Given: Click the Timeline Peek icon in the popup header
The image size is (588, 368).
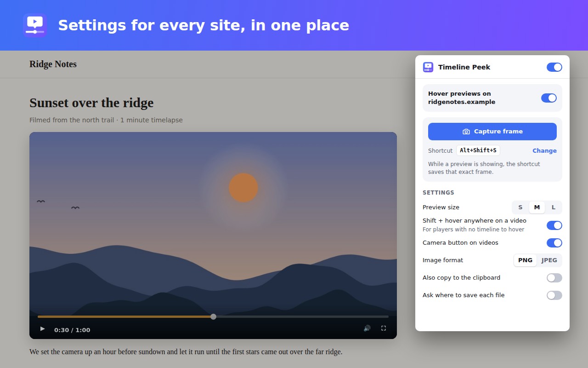Looking at the screenshot, I should [x=428, y=67].
